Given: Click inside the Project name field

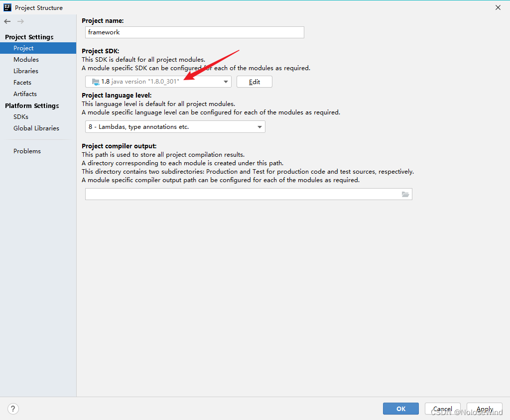Looking at the screenshot, I should pos(194,32).
